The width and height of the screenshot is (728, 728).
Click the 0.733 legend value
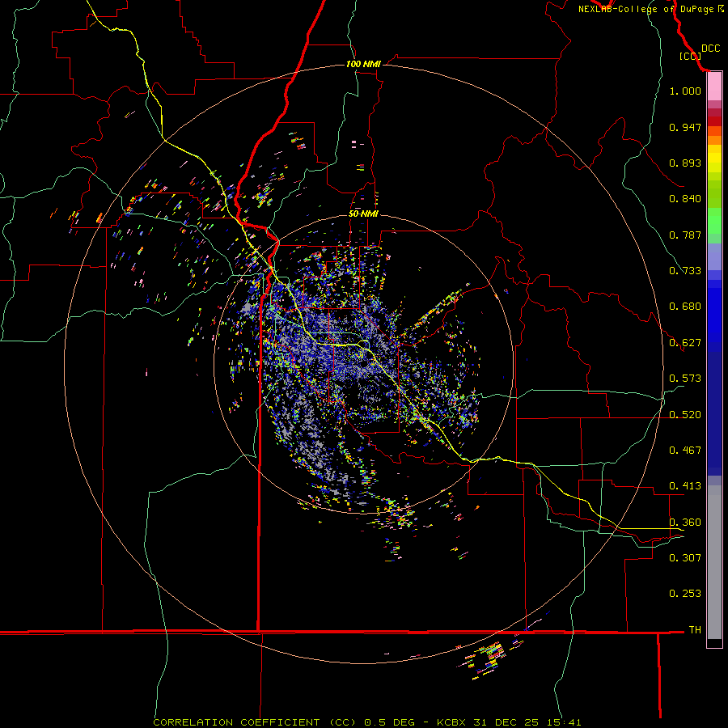(x=685, y=271)
